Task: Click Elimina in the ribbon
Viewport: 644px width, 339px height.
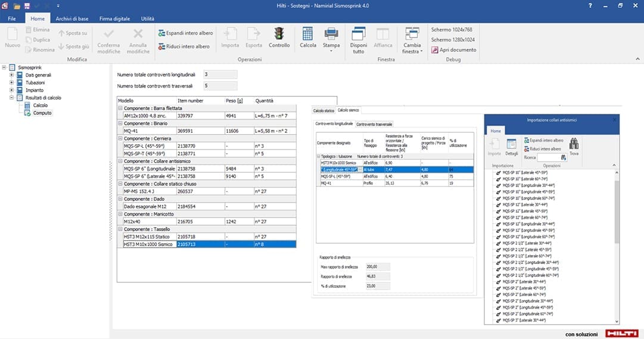Action: point(38,30)
